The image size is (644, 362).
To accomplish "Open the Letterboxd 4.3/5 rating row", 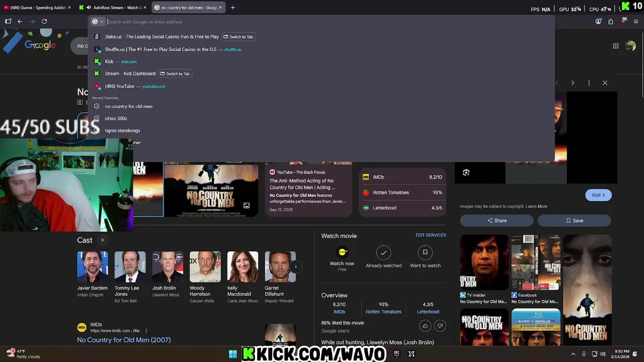I will (402, 208).
